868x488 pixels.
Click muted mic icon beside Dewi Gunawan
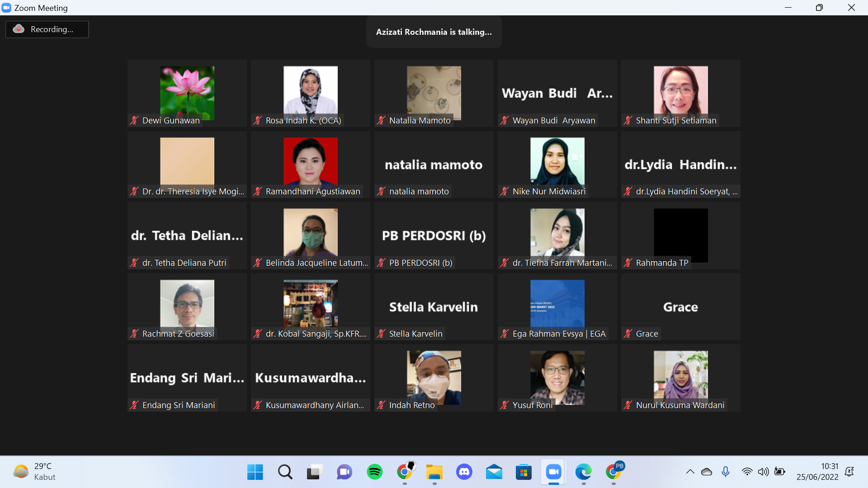pos(134,120)
